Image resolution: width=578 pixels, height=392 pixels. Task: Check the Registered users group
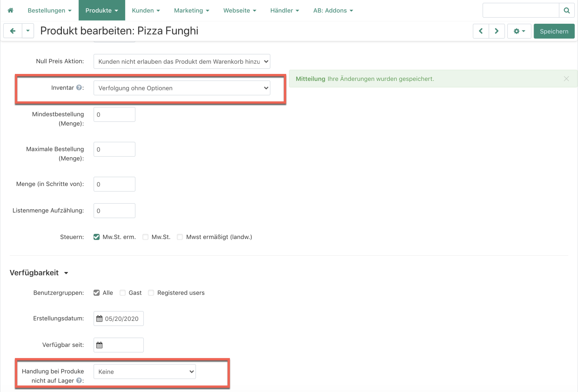(x=151, y=293)
